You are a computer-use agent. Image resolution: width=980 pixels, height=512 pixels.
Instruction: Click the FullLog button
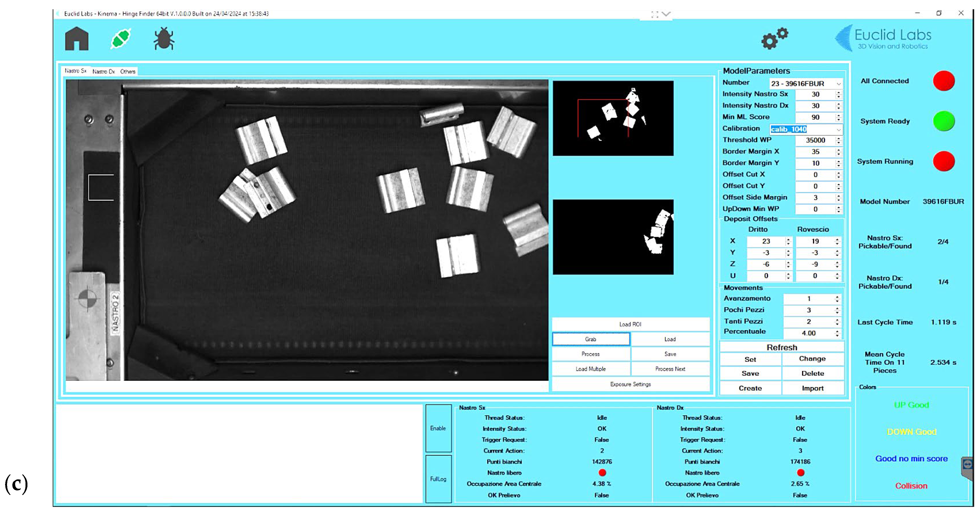(x=438, y=479)
